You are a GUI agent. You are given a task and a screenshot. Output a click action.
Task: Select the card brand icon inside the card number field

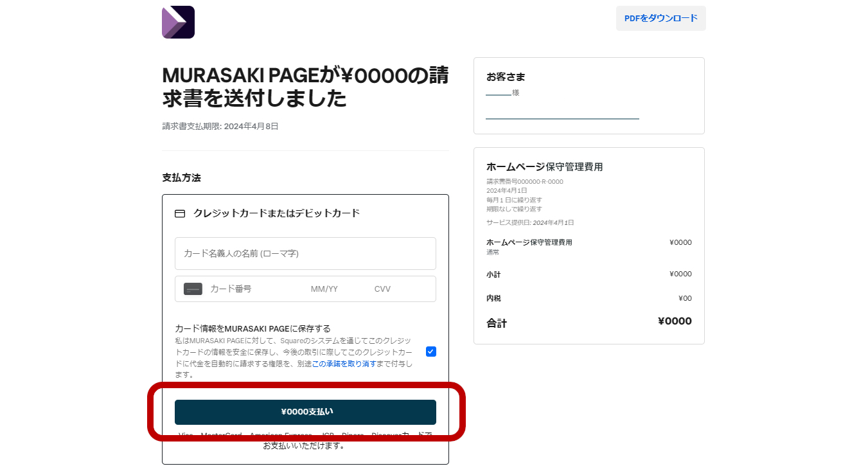(x=193, y=289)
